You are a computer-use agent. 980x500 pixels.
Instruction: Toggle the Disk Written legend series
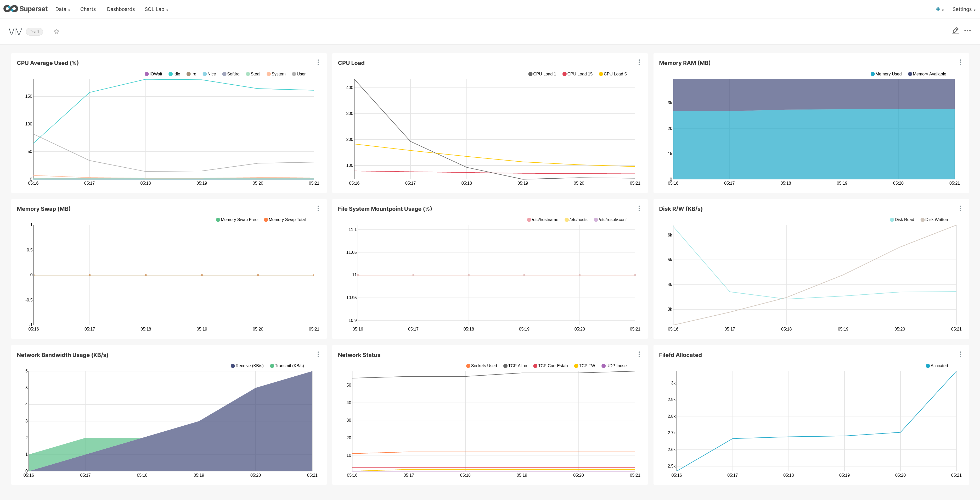[934, 219]
